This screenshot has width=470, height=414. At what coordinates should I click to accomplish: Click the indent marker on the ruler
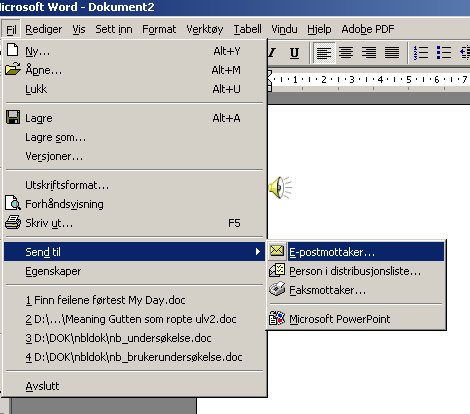(x=269, y=80)
